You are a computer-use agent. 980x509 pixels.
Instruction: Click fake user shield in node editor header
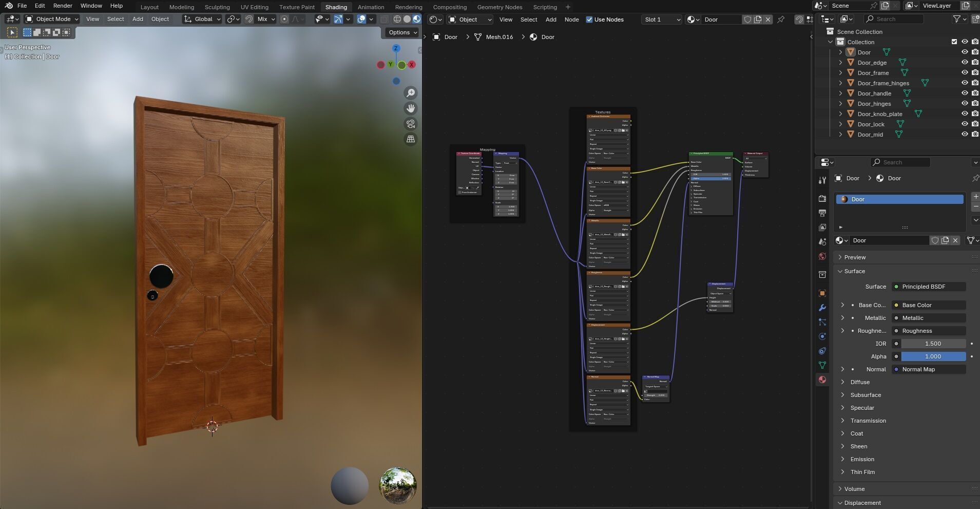coord(747,20)
